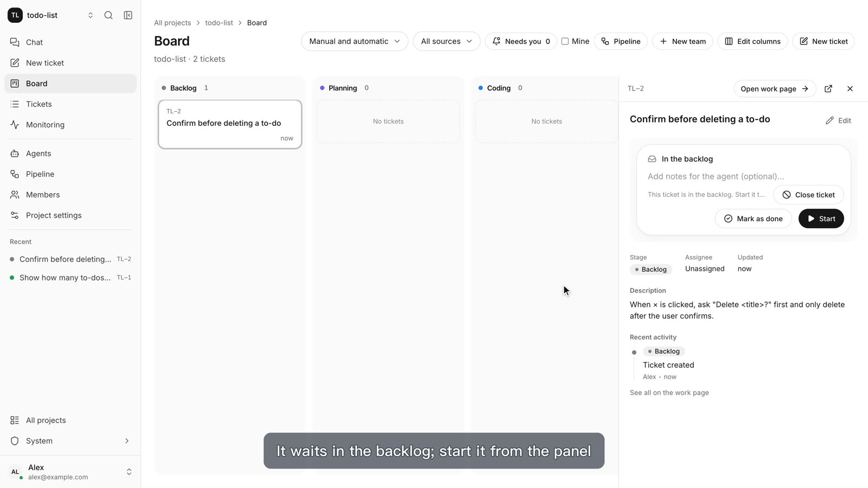The height and width of the screenshot is (488, 868).
Task: Click the todo-list breadcrumb link
Action: (219, 23)
